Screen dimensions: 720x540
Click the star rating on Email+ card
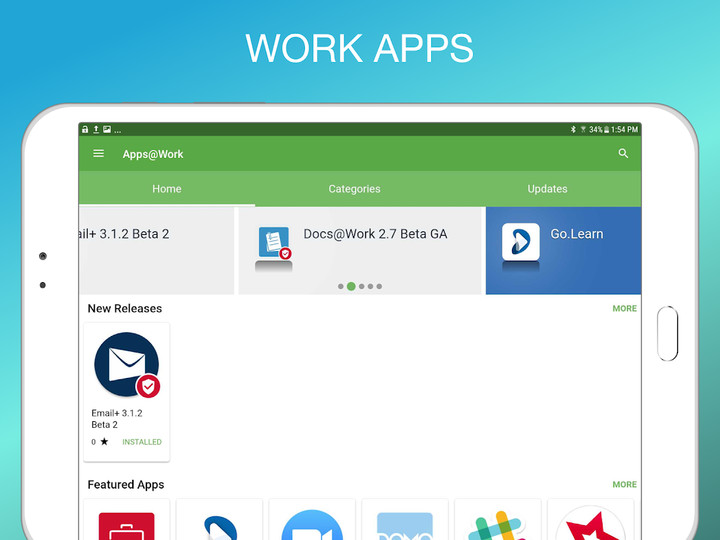[100, 442]
